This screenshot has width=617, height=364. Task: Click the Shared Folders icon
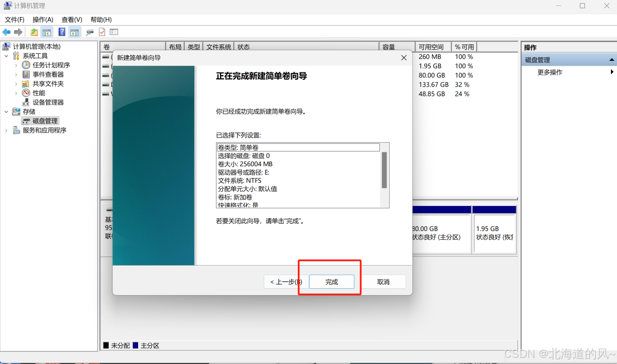(x=26, y=83)
